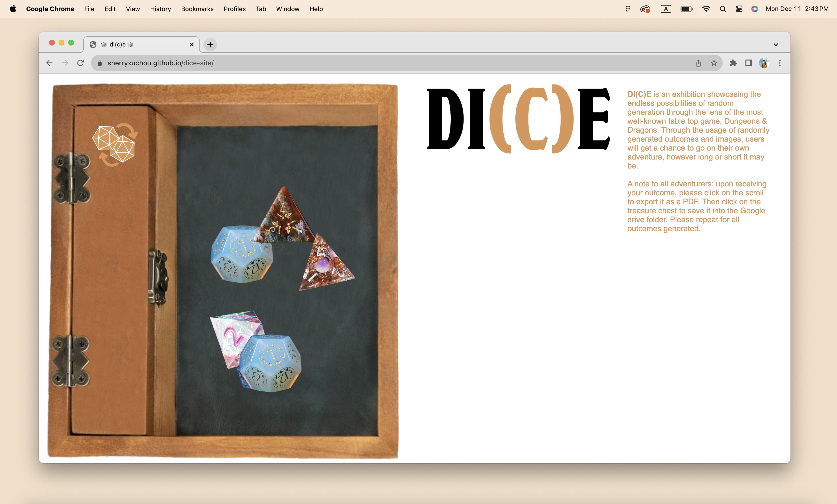Bookmark this page with the star icon
Screen dimensions: 837x504
tap(714, 63)
